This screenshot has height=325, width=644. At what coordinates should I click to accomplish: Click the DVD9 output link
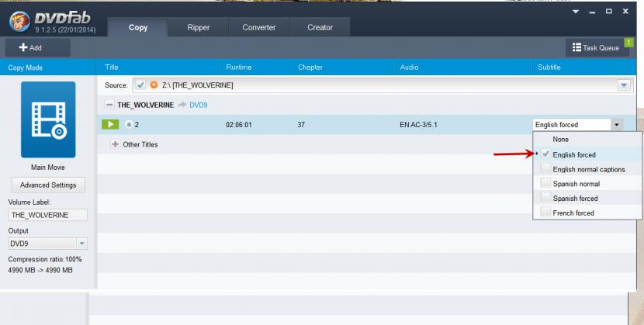coord(199,105)
